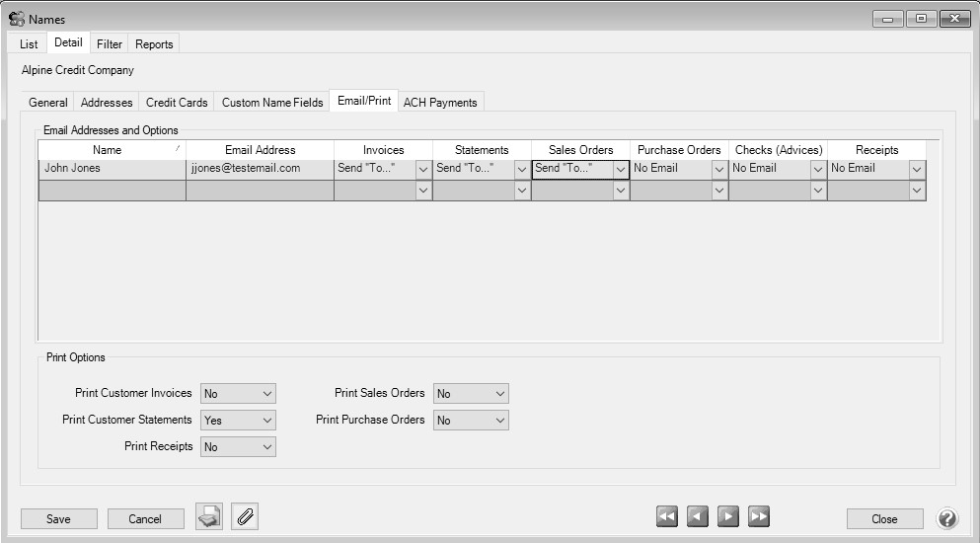Open Invoices dropdown for John Jones

click(423, 169)
